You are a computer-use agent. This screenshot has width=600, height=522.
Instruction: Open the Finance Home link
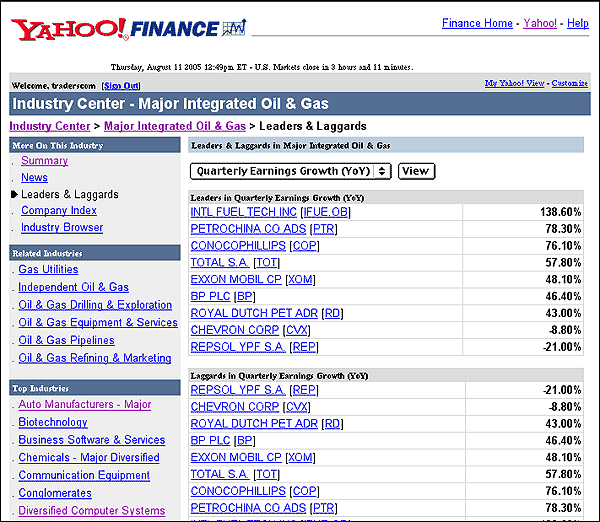pyautogui.click(x=477, y=23)
